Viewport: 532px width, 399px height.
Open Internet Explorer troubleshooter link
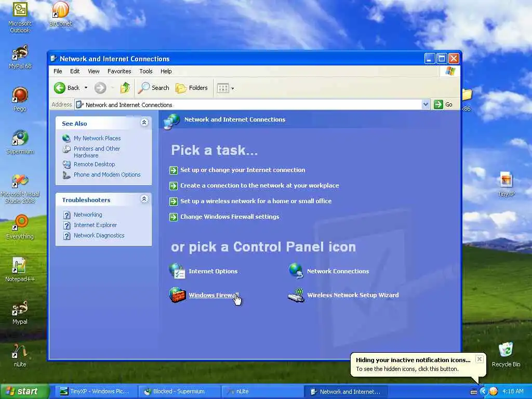click(x=95, y=225)
